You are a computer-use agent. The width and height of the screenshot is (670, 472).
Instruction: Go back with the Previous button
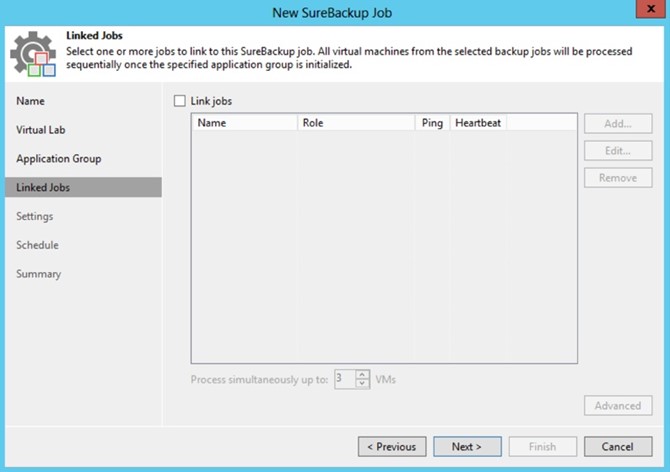click(x=392, y=446)
